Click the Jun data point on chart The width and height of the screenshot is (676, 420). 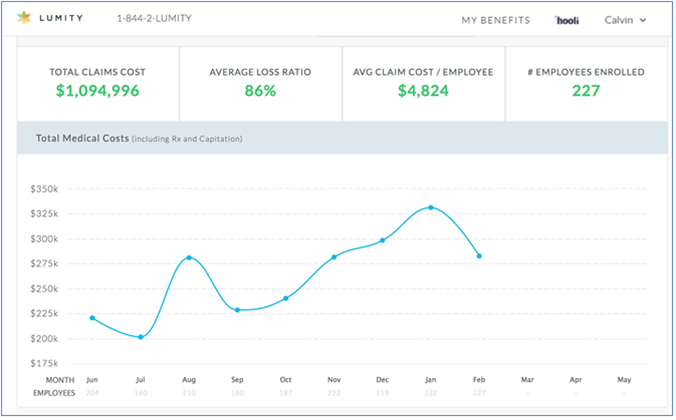(92, 318)
